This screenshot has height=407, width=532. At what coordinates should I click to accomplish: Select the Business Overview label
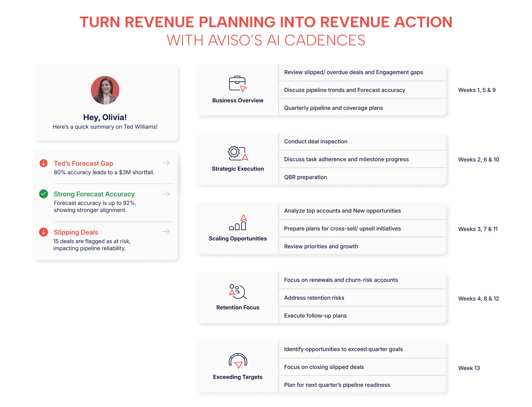238,100
